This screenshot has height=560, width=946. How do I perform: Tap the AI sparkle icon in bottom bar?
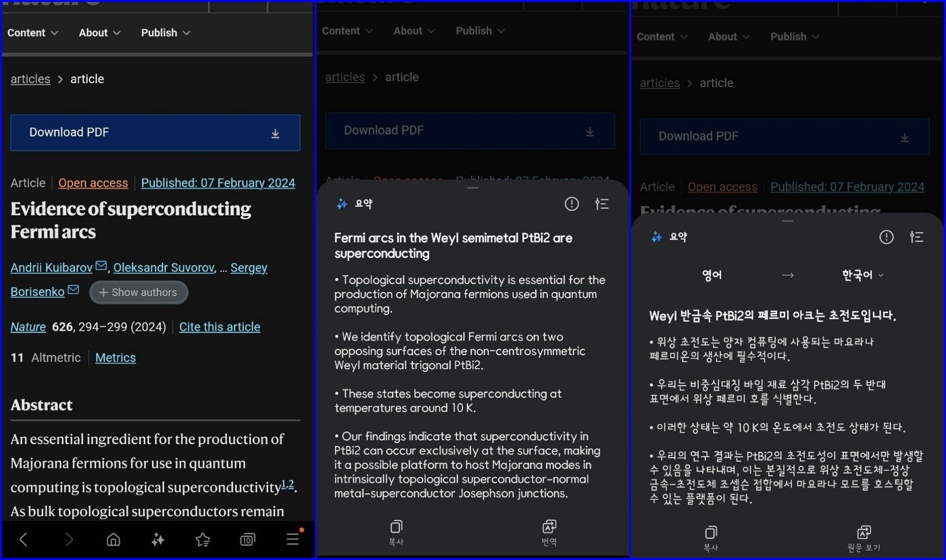point(158,539)
